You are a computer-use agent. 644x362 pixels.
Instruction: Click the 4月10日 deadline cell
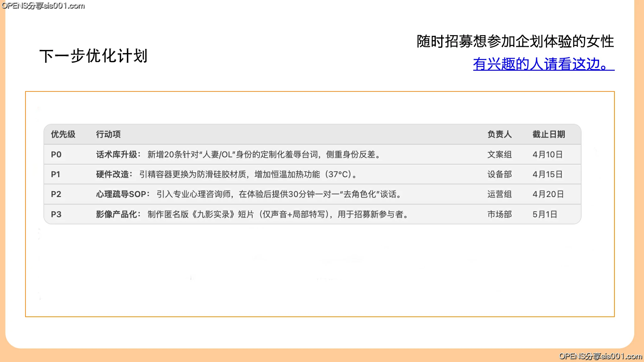(x=547, y=154)
